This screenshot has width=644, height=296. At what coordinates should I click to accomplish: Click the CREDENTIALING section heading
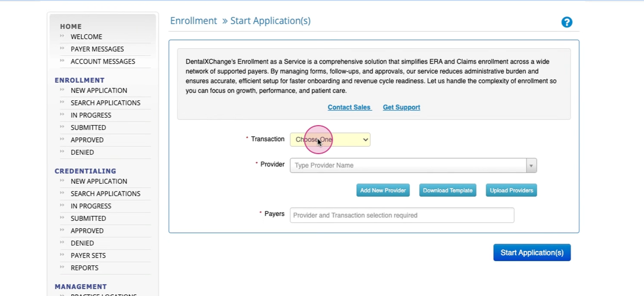pyautogui.click(x=85, y=171)
